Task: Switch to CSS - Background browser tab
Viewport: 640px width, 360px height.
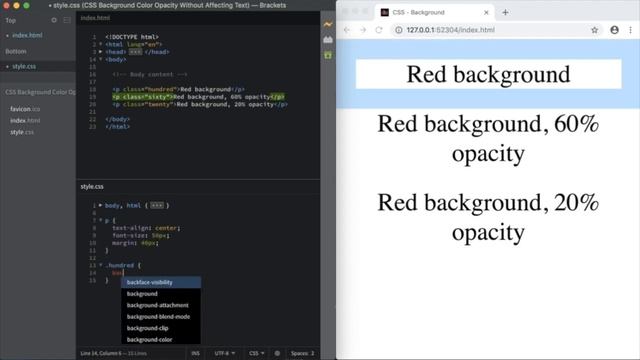Action: (x=434, y=13)
